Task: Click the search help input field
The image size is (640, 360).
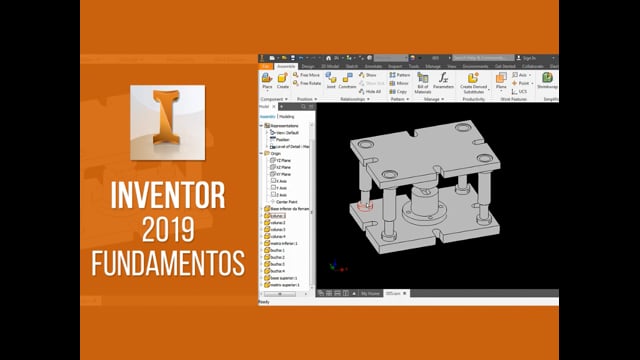Action: point(483,58)
